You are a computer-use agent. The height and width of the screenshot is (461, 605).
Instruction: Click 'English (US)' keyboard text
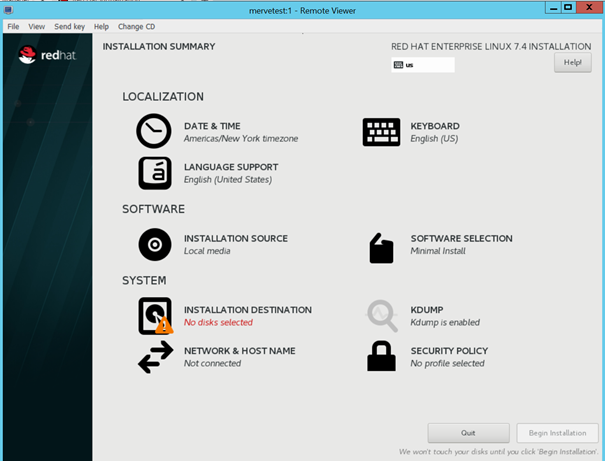pyautogui.click(x=434, y=138)
